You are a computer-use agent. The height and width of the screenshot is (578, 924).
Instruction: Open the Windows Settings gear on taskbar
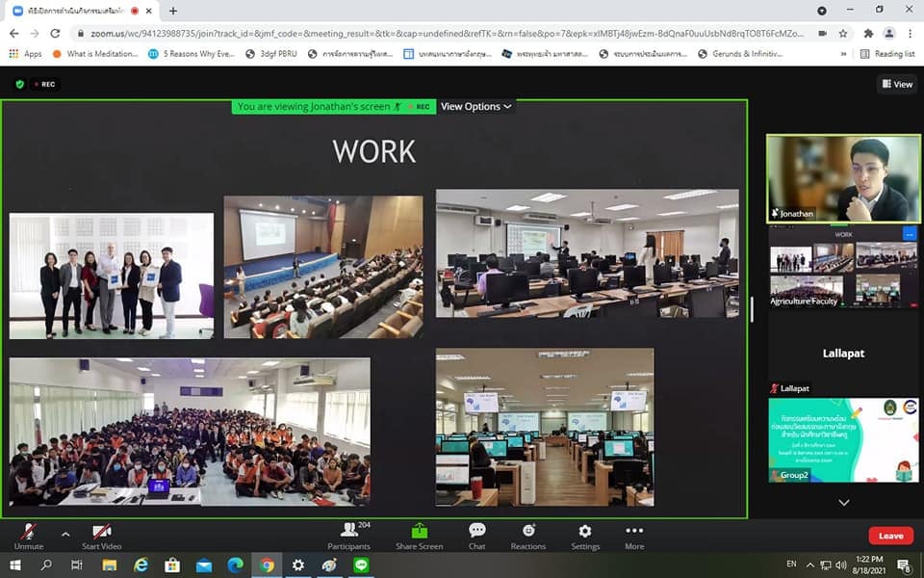(x=298, y=565)
